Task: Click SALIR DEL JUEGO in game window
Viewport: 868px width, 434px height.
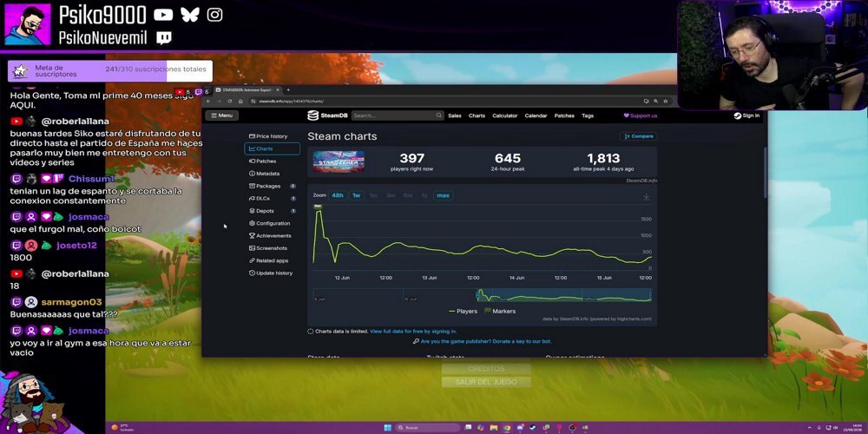Action: [486, 382]
